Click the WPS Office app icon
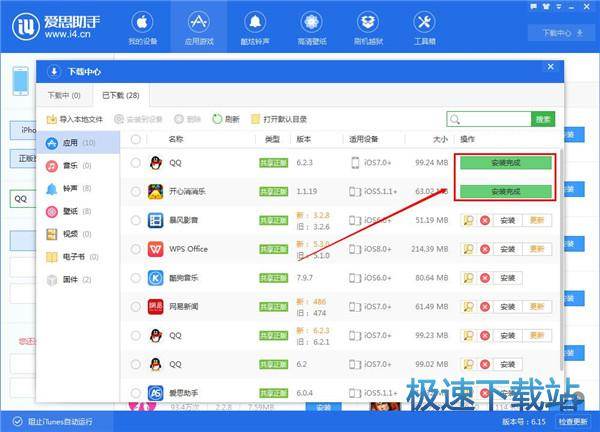 coord(156,249)
